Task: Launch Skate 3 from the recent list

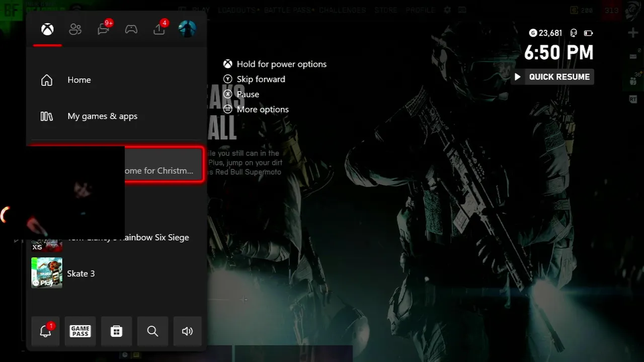Action: 116,273
